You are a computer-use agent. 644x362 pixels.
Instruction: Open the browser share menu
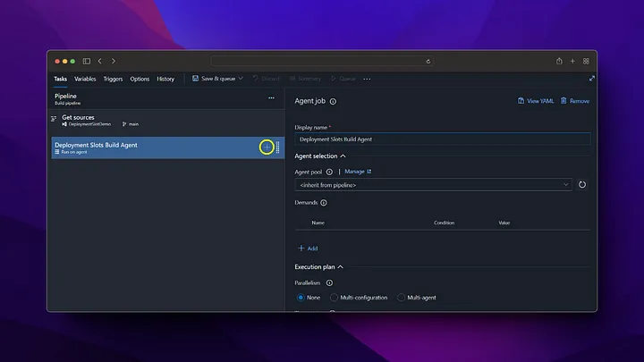click(559, 61)
